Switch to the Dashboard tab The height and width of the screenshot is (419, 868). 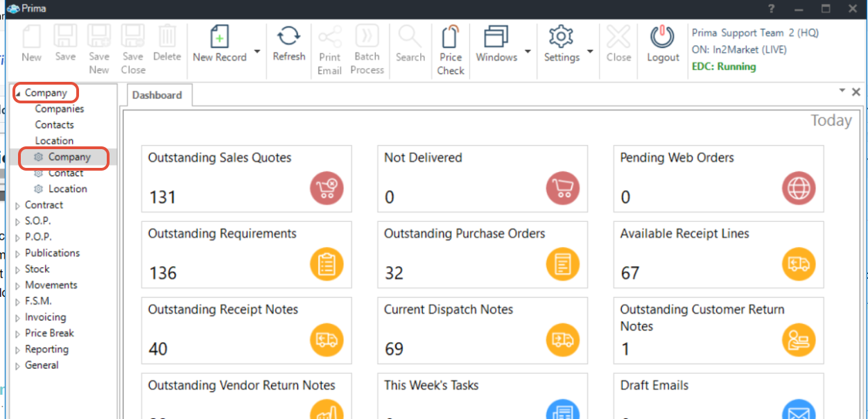[157, 95]
